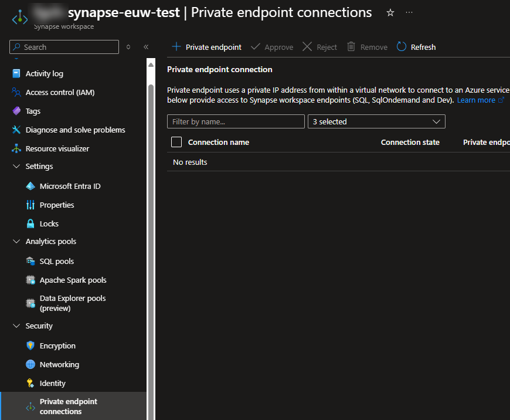This screenshot has width=510, height=420.
Task: Click the Access control (IAM) people icon
Action: tap(16, 93)
